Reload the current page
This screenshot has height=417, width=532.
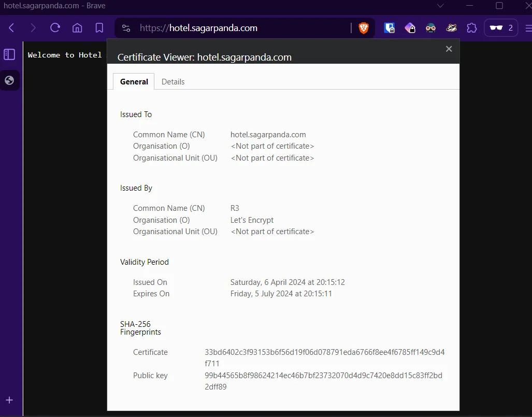point(55,28)
